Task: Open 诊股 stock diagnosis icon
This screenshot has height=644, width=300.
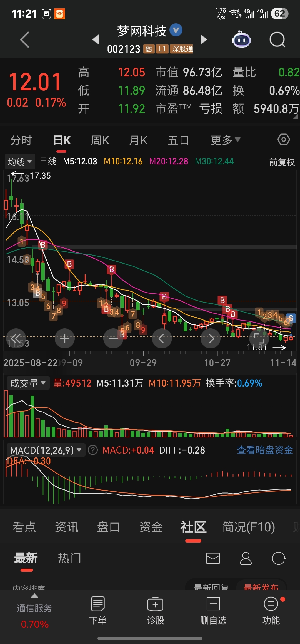Action: click(156, 604)
